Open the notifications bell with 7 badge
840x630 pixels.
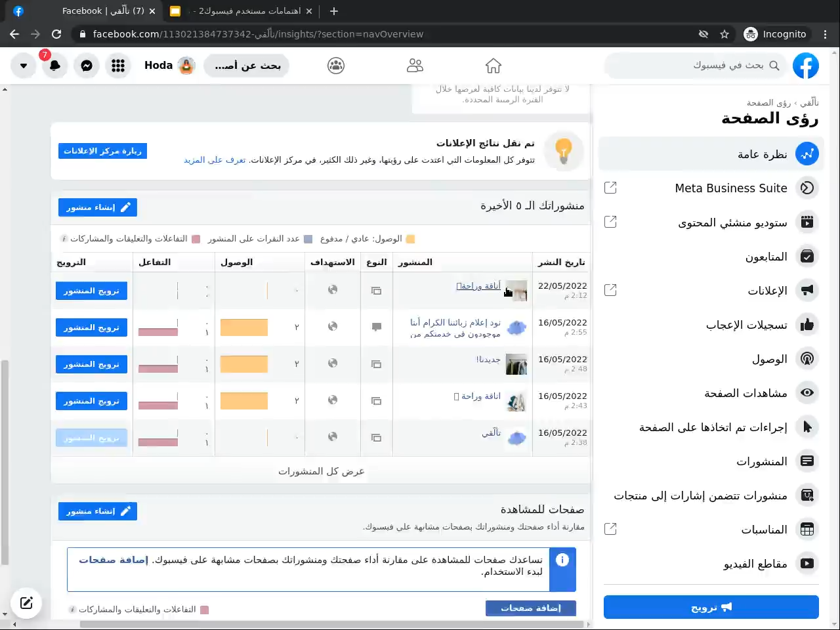click(x=55, y=66)
